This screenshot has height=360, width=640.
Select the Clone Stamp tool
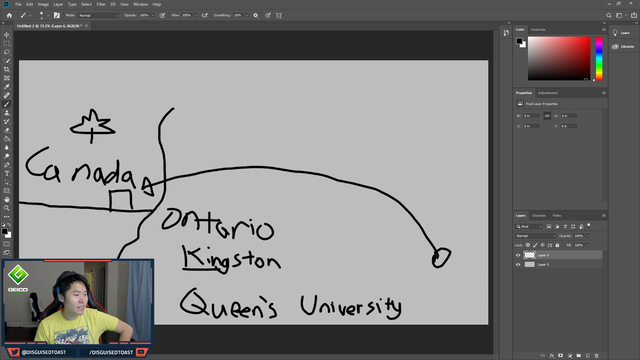pyautogui.click(x=7, y=113)
